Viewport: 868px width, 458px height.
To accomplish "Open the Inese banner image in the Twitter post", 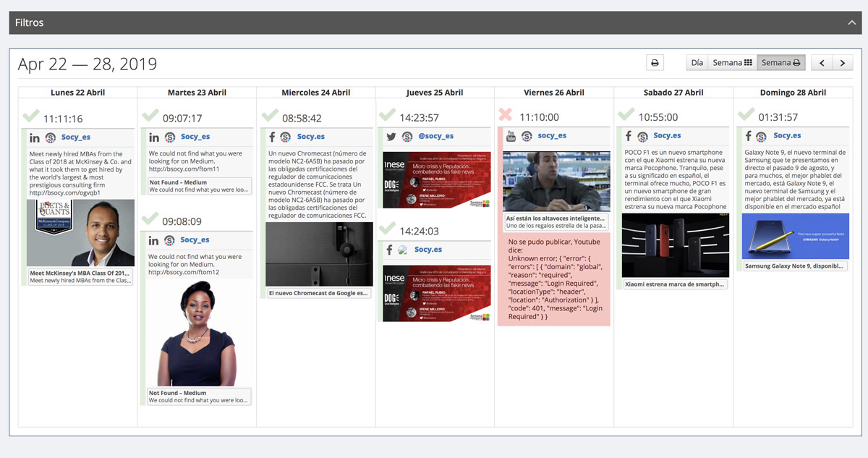I will 437,179.
